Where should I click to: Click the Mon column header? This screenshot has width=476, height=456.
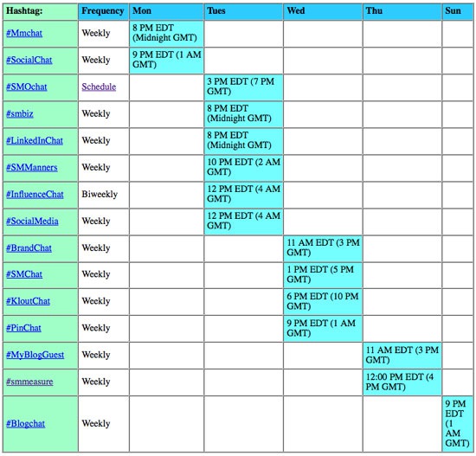point(167,11)
